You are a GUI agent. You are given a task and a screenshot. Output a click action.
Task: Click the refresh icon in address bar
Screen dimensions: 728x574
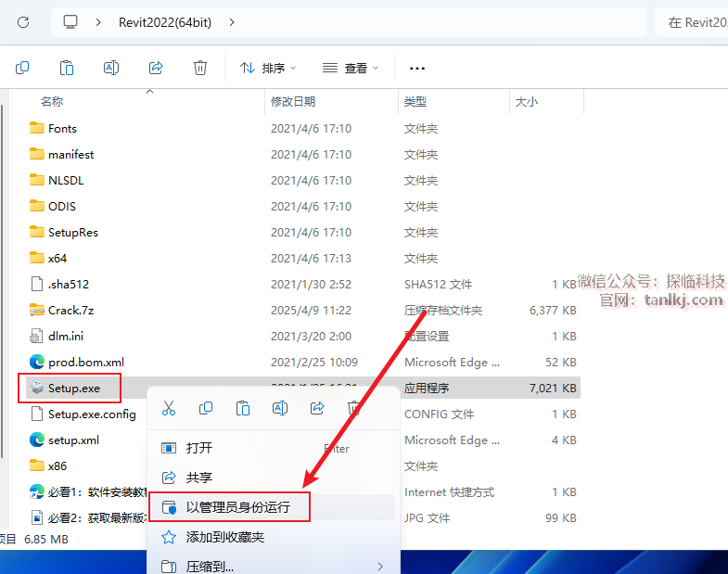pos(23,22)
